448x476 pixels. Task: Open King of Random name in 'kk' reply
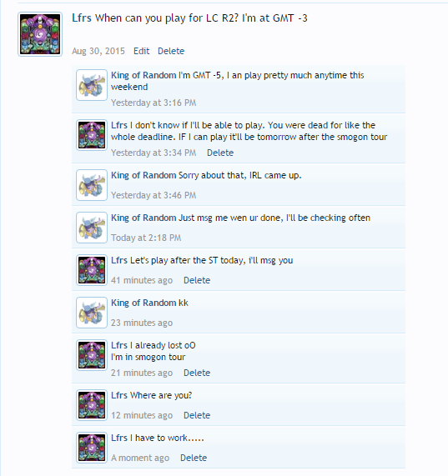[143, 303]
